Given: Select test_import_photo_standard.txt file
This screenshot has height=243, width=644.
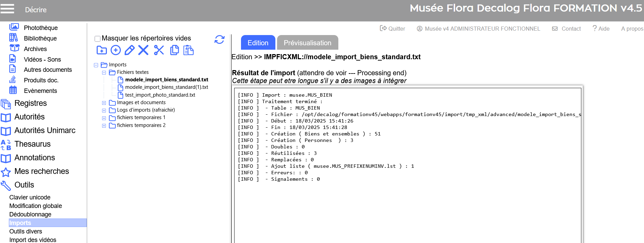Looking at the screenshot, I should click(160, 95).
